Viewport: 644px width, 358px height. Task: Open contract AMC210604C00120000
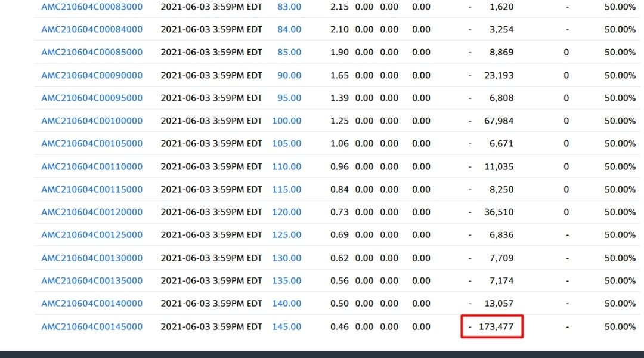(92, 212)
